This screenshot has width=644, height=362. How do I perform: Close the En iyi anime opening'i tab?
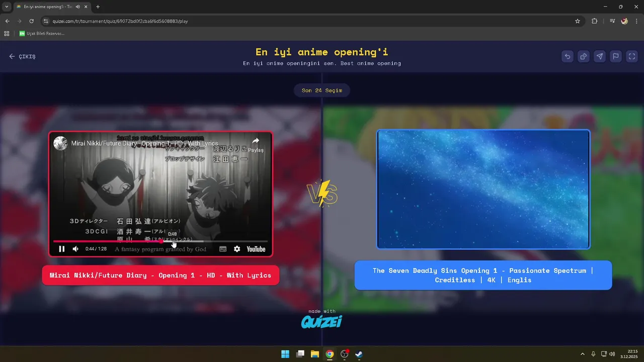(86, 7)
